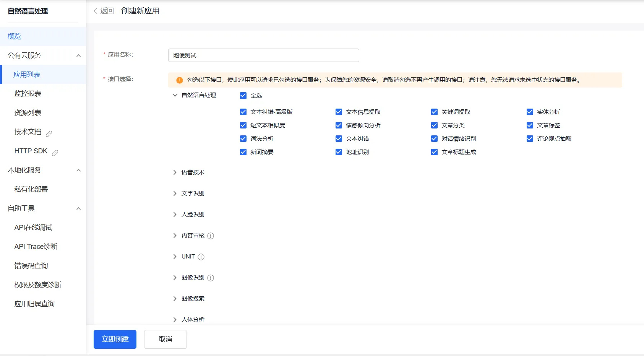The height and width of the screenshot is (356, 644).
Task: Uncheck the 情感倾向分析 checkbox
Action: 339,125
